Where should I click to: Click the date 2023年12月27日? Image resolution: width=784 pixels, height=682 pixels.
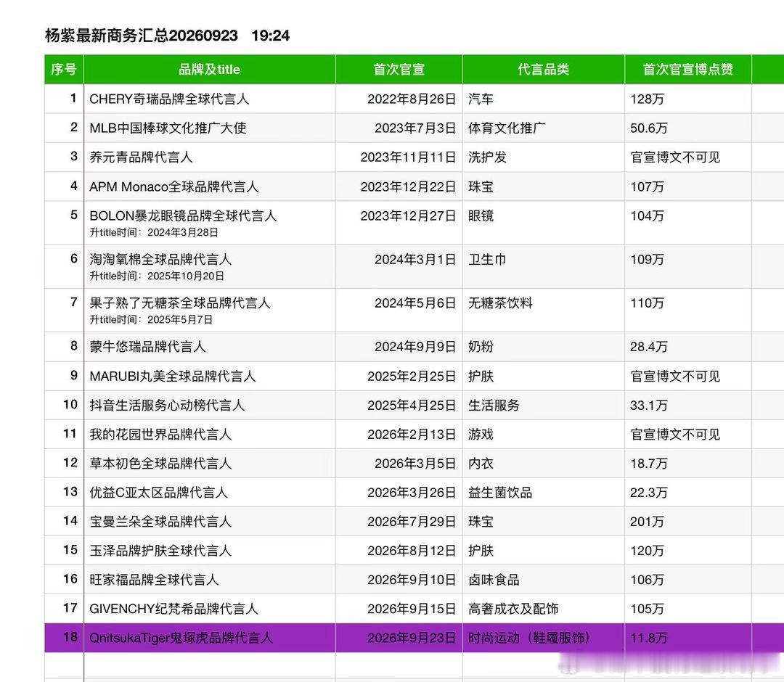click(408, 215)
